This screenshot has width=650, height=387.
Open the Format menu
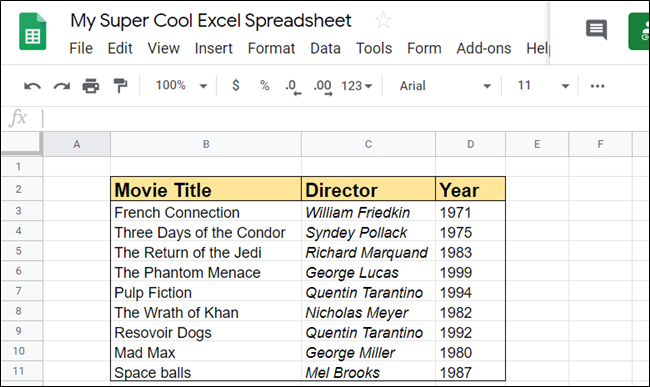point(271,48)
